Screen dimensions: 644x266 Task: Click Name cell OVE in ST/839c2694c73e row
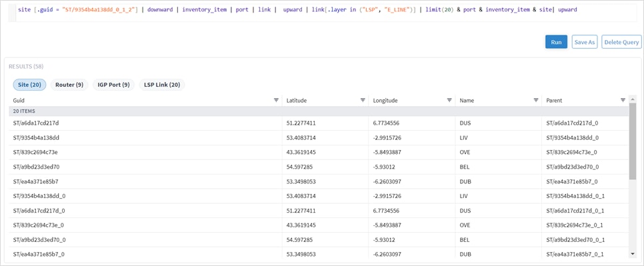(465, 152)
